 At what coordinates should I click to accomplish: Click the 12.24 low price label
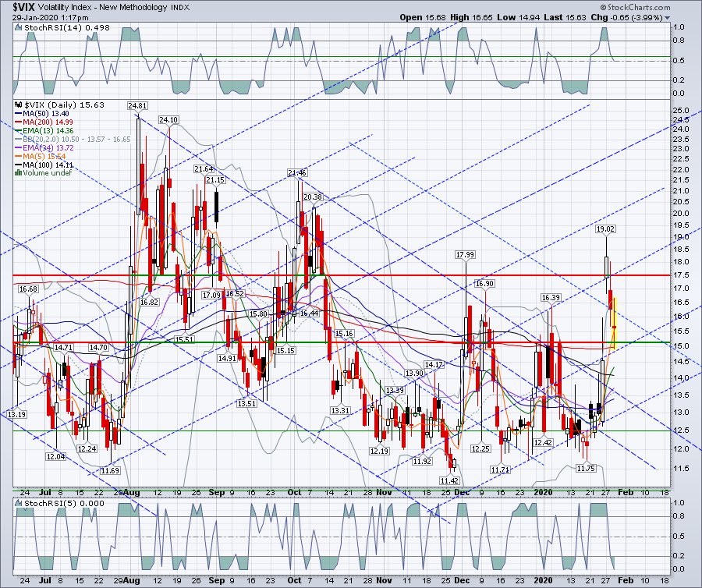coord(87,449)
